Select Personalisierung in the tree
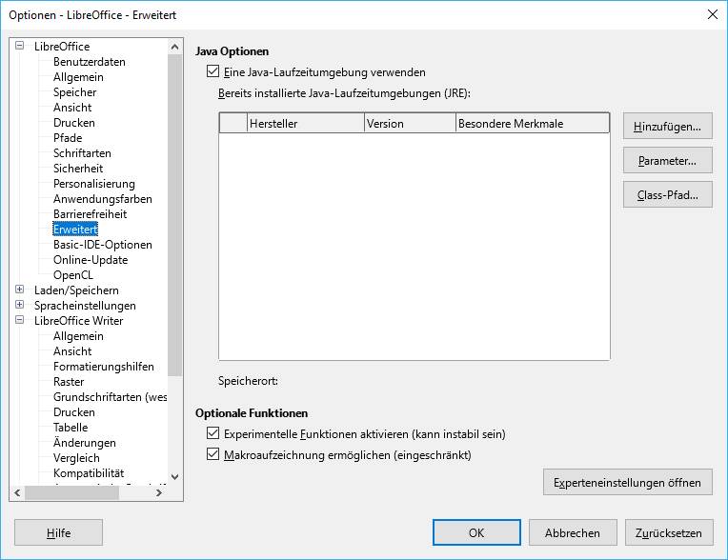 pyautogui.click(x=93, y=184)
